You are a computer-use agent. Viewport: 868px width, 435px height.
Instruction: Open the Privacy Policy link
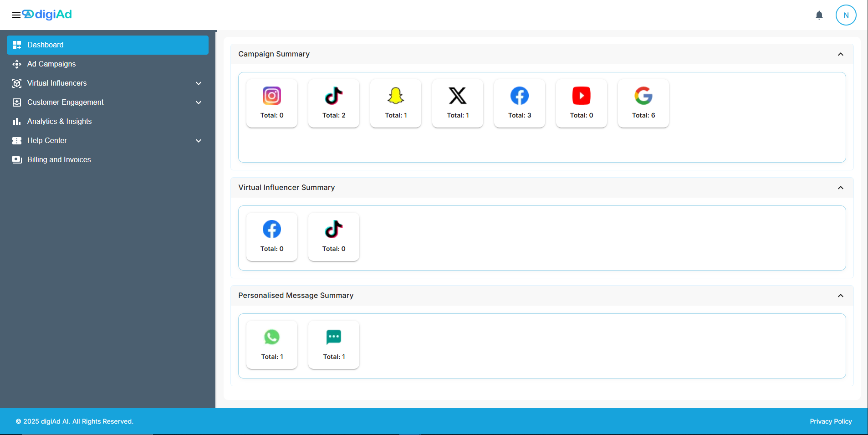pyautogui.click(x=831, y=421)
